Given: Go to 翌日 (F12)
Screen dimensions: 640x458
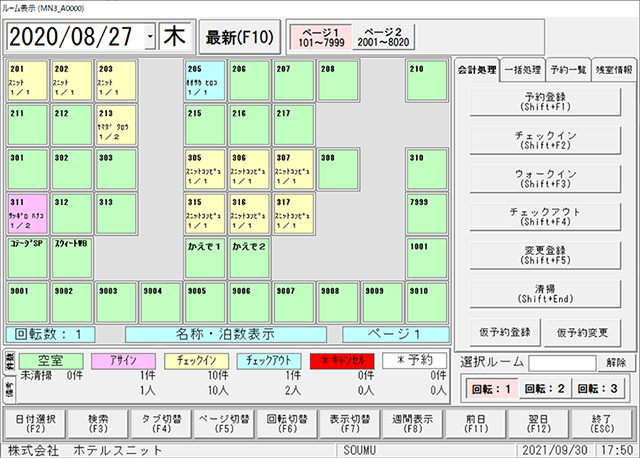Looking at the screenshot, I should pyautogui.click(x=539, y=424).
